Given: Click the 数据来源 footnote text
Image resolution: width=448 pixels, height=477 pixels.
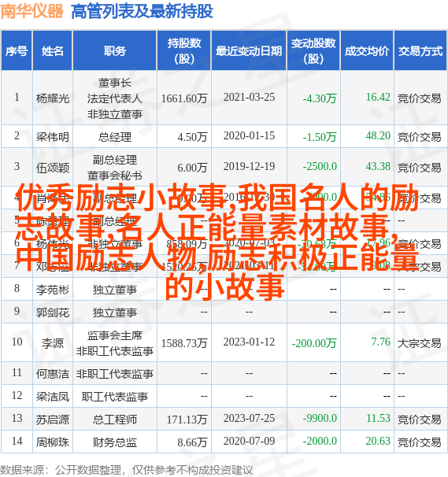Looking at the screenshot, I should (127, 470).
